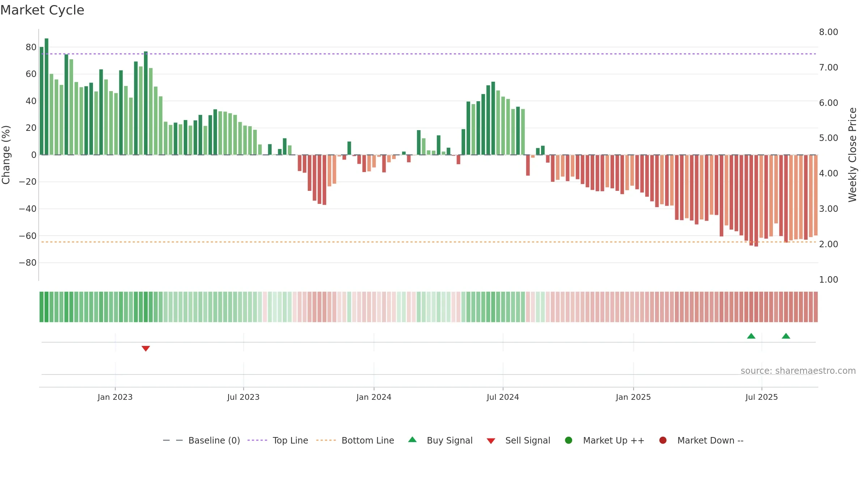868x488 pixels.
Task: Toggle the Baseline (0) legend entry
Action: (x=201, y=440)
